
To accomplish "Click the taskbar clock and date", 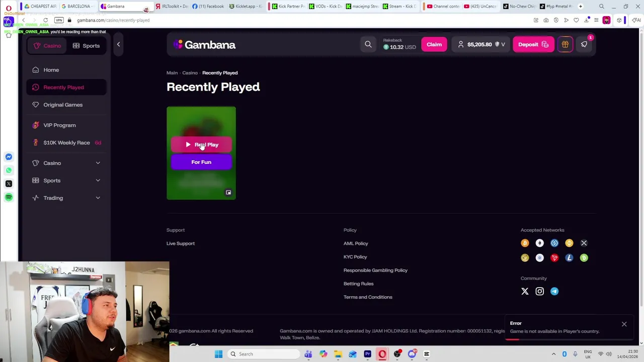I will pyautogui.click(x=626, y=354).
